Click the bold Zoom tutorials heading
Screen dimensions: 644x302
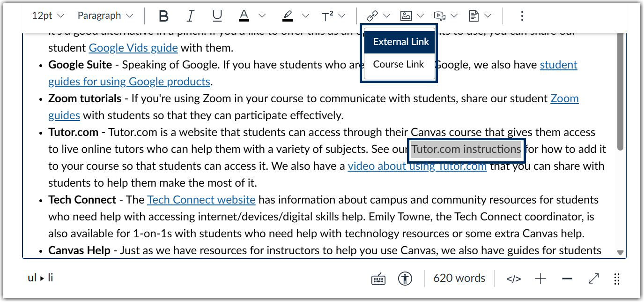85,98
